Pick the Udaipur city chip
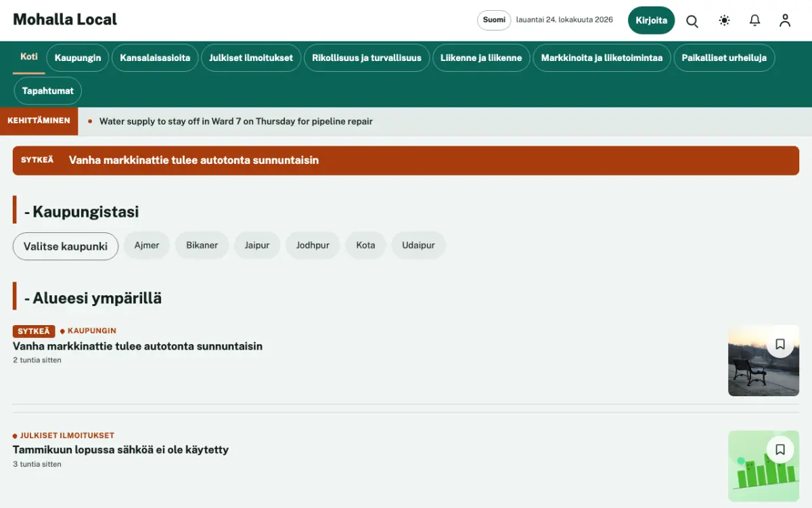This screenshot has height=508, width=812. [418, 245]
